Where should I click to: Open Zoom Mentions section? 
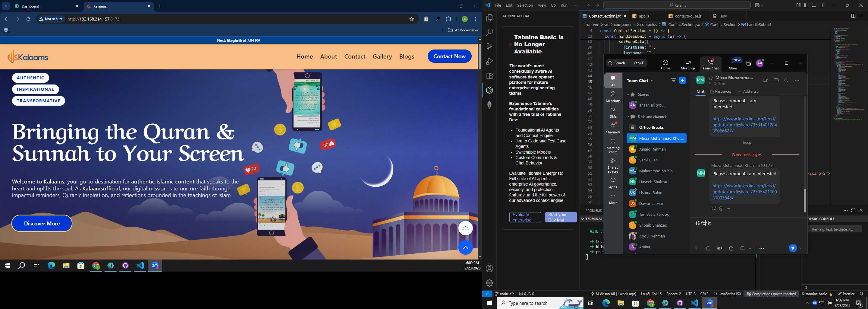(x=613, y=97)
